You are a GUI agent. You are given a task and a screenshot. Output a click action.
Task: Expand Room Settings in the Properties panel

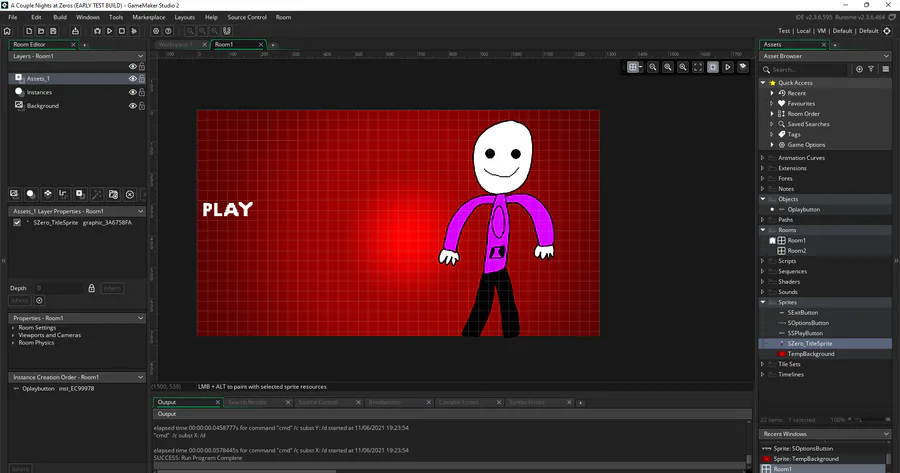[x=15, y=328]
